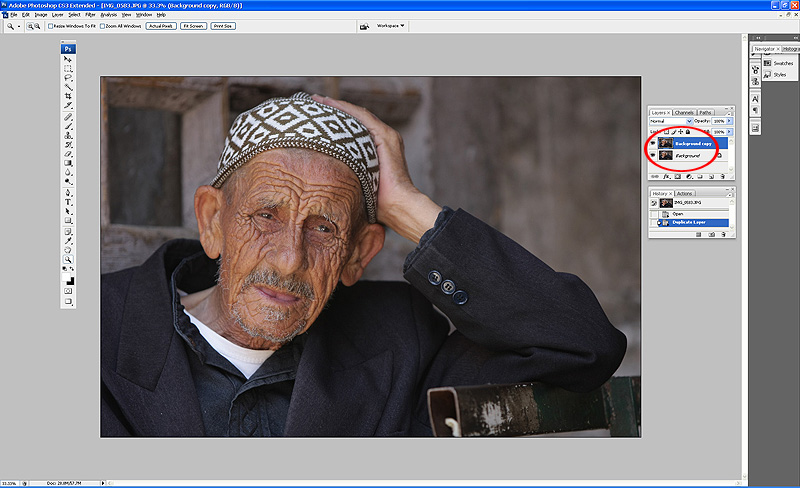Select the Rectangular Marquee tool
This screenshot has height=488, width=800.
pyautogui.click(x=68, y=69)
